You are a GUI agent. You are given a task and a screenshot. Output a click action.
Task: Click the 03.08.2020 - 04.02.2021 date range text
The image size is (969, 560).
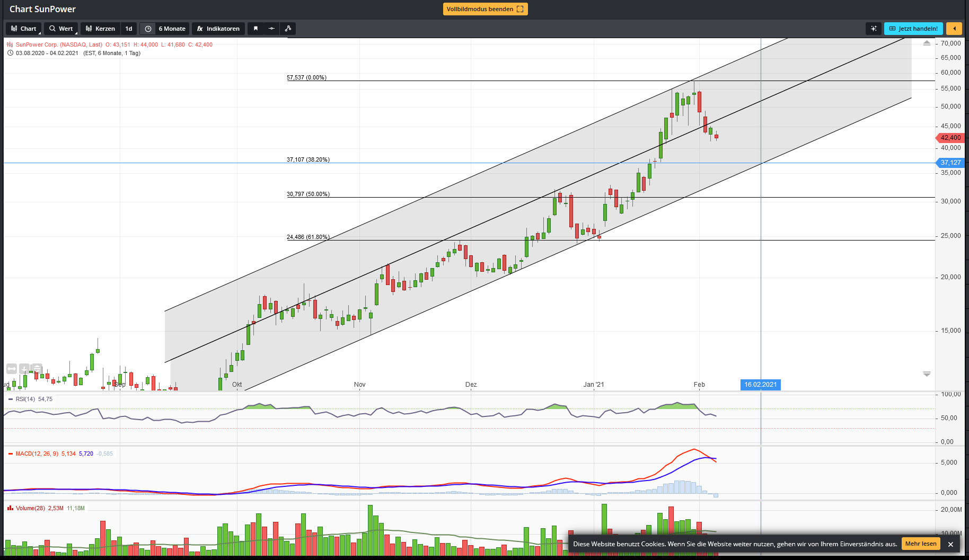[x=47, y=53]
